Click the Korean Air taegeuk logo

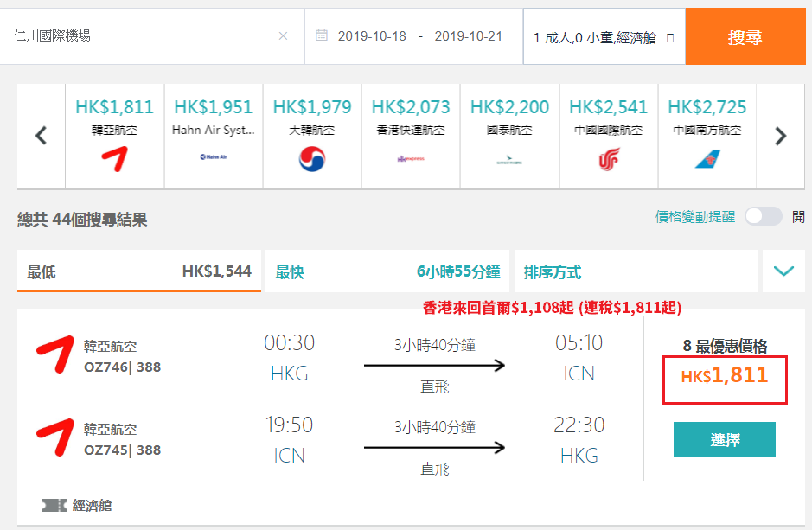click(312, 158)
